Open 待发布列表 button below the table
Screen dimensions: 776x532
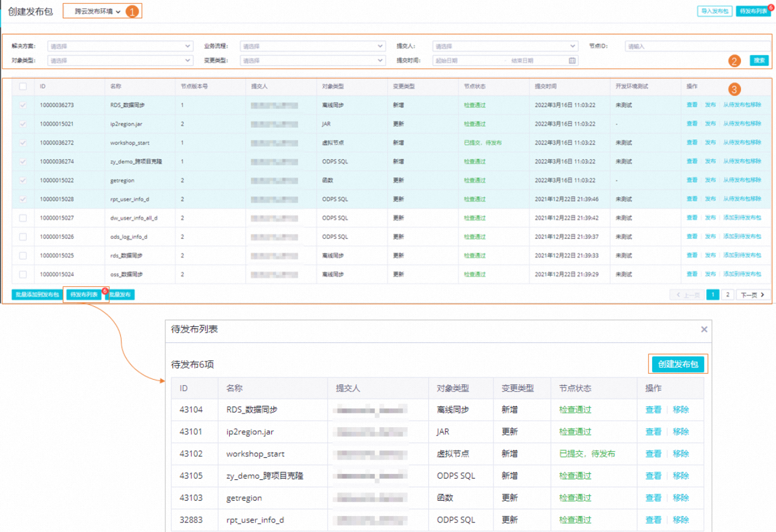coord(85,294)
